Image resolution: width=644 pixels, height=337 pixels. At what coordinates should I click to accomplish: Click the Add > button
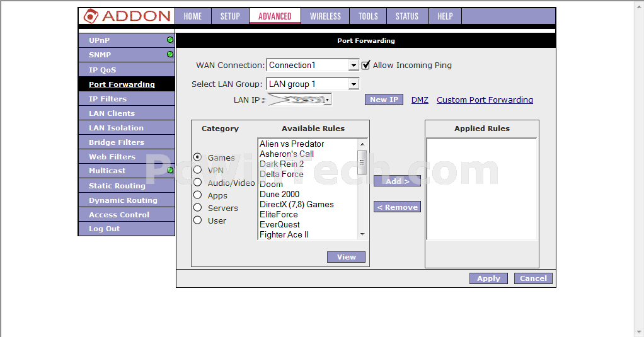click(x=397, y=181)
